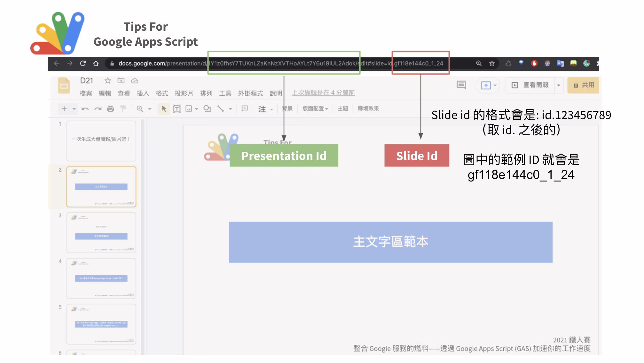The image size is (644, 363).
Task: Open the green circular Grammarly extension
Action: click(586, 63)
